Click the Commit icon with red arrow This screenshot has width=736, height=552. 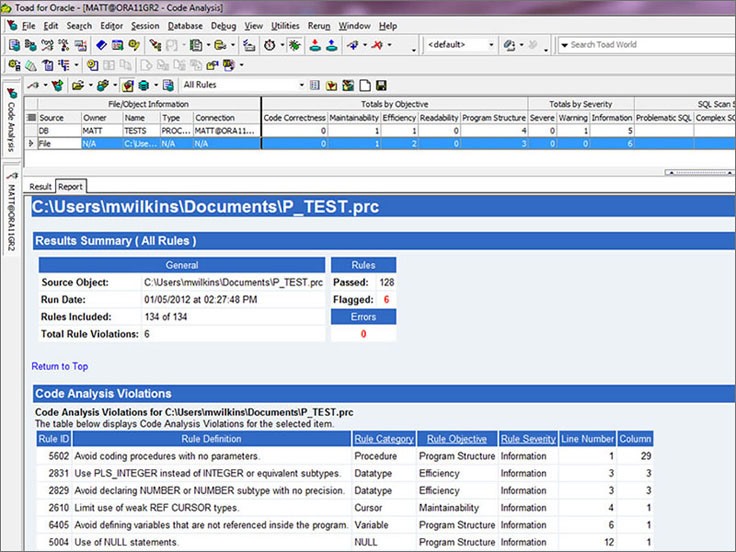(x=315, y=45)
